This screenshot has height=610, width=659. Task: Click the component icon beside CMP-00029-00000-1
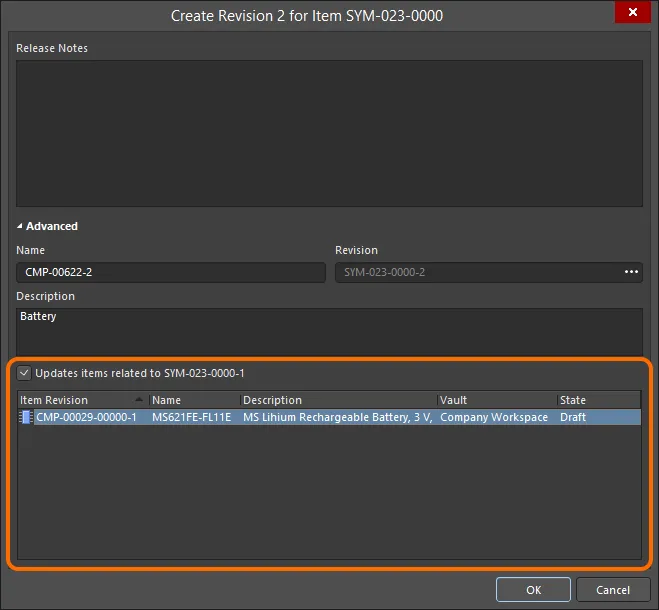(26, 417)
